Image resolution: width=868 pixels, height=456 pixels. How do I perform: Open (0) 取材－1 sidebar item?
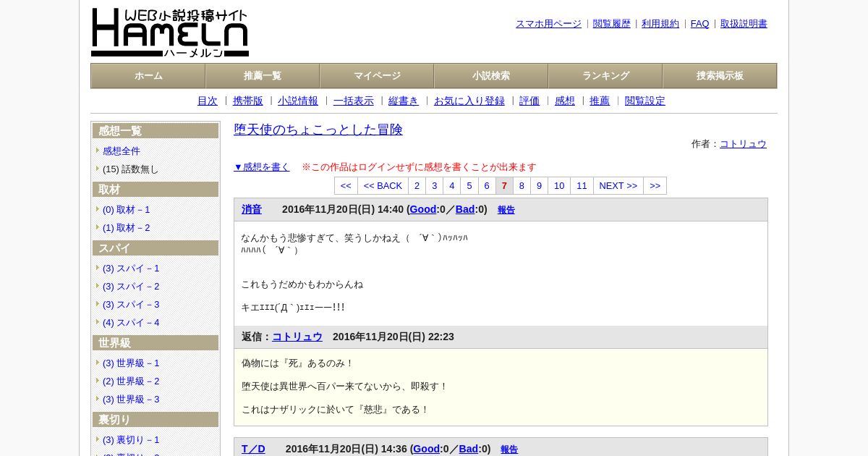[x=127, y=210]
